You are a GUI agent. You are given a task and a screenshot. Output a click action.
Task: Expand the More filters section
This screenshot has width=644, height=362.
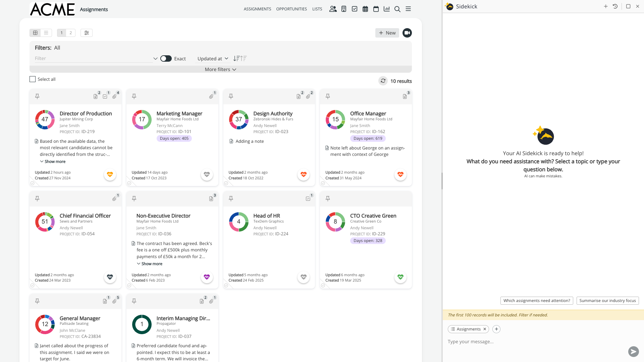[x=220, y=69]
